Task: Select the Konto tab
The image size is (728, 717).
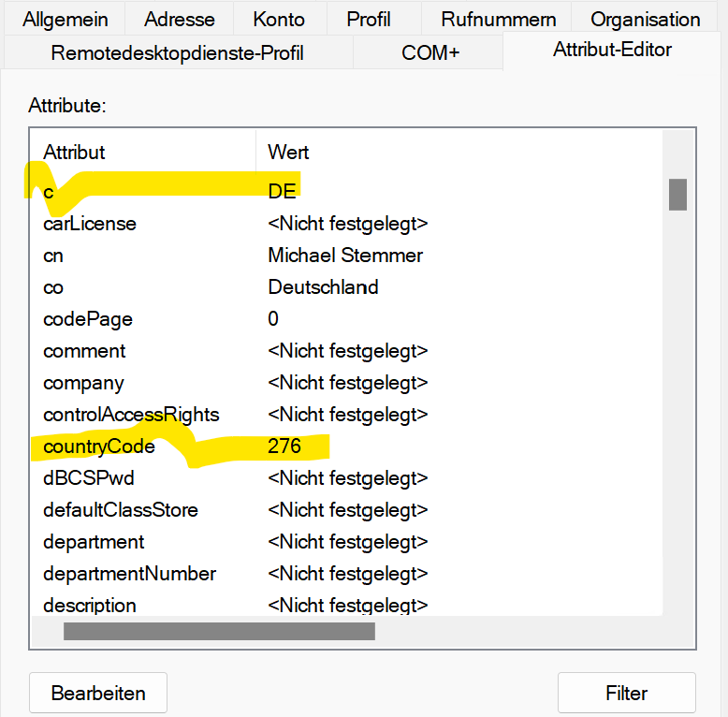Action: [x=279, y=19]
